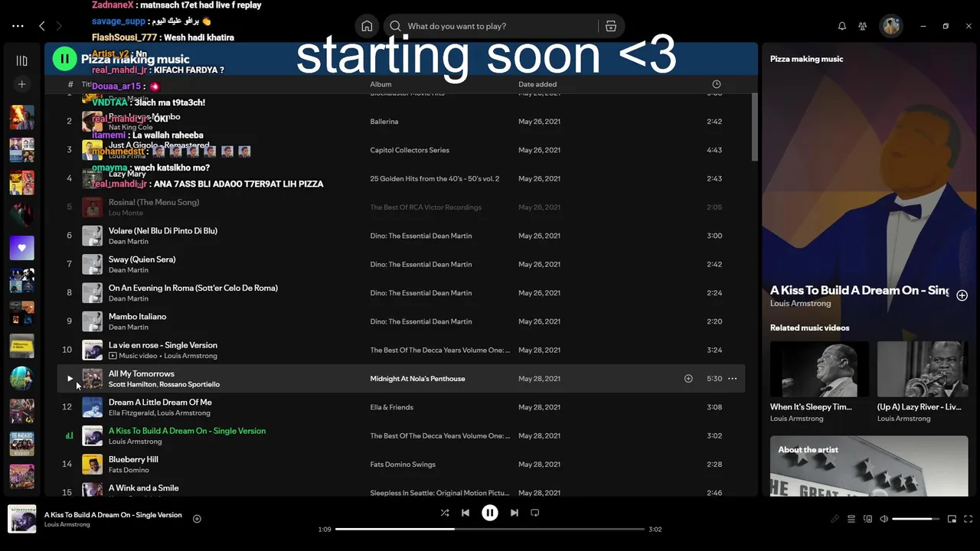Image resolution: width=980 pixels, height=551 pixels.
Task: Play All My Tomorrows row
Action: [70, 379]
